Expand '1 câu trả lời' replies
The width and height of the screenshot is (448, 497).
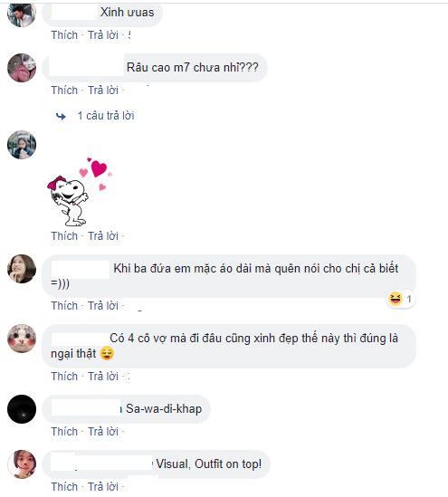click(106, 116)
